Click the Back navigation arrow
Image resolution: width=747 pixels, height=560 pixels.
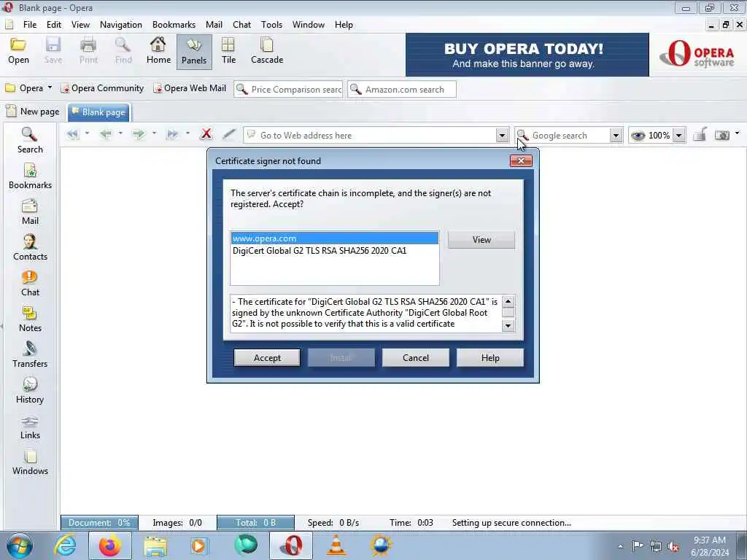[x=106, y=135]
